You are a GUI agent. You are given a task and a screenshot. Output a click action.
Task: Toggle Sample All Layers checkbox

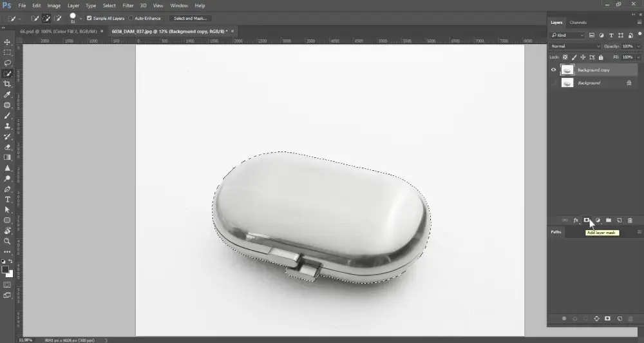pos(89,18)
